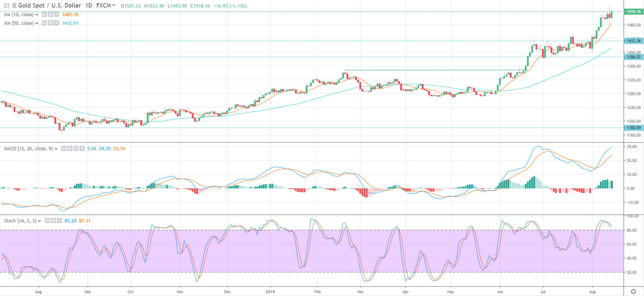
Task: Click the MA (50, close) label
Action: [x=19, y=23]
